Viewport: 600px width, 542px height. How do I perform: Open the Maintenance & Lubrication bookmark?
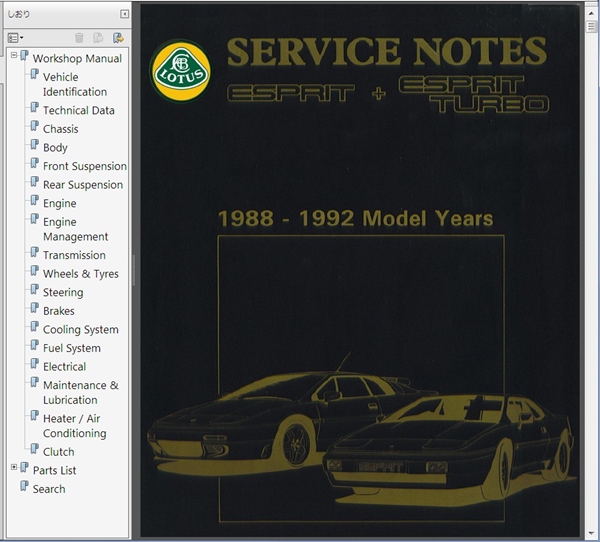pos(81,393)
